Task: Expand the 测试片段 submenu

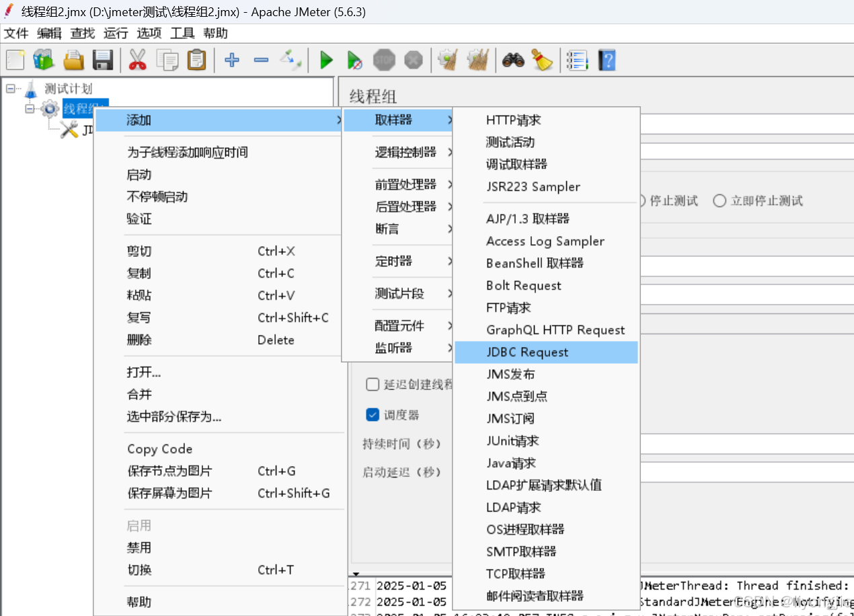Action: click(x=398, y=294)
